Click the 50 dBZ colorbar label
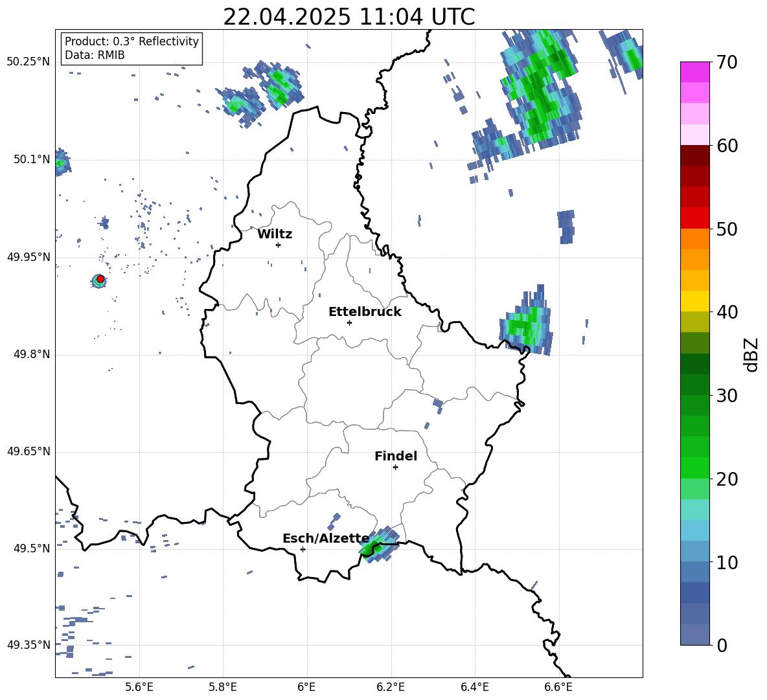Image resolution: width=767 pixels, height=700 pixels. [727, 229]
